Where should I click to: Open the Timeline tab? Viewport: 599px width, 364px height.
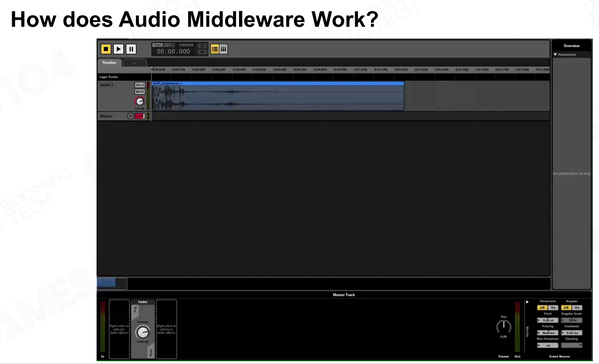point(109,63)
